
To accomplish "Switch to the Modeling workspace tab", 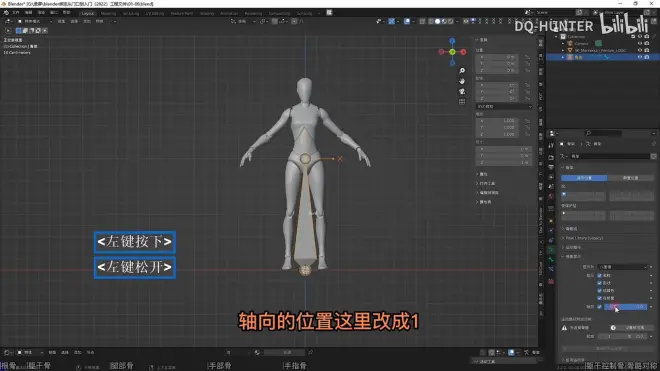I will 109,13.
